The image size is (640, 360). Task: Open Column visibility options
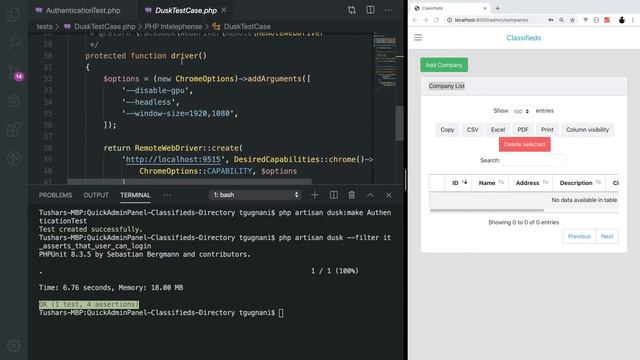pos(587,130)
